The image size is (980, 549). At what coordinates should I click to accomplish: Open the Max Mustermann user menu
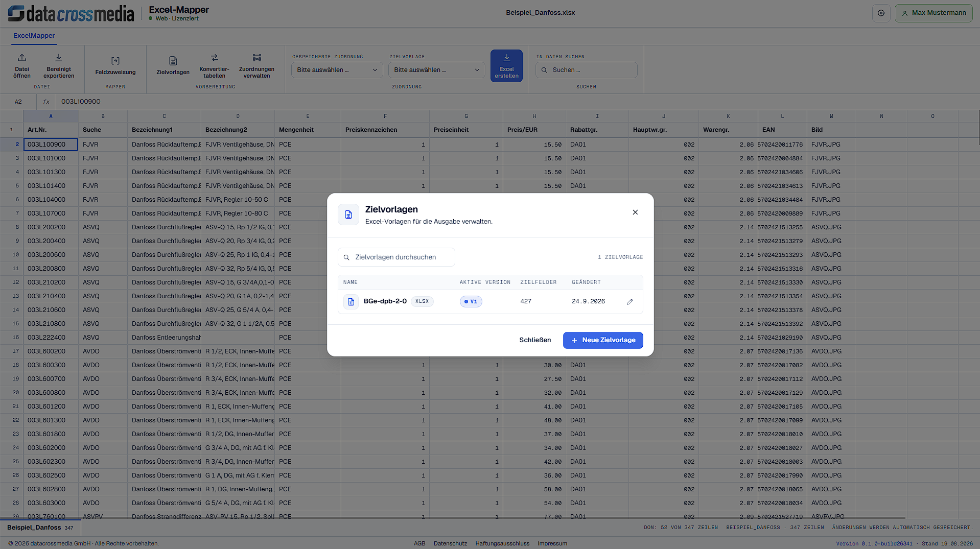coord(934,13)
